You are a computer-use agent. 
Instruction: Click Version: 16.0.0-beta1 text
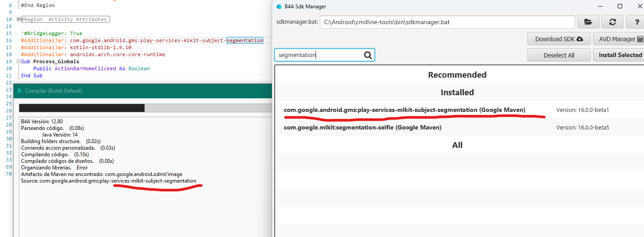pos(583,110)
